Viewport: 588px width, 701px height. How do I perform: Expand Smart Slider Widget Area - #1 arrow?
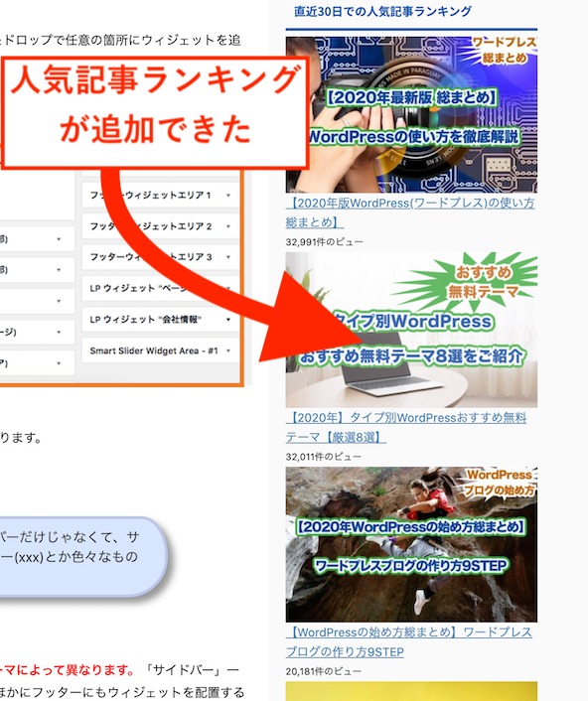point(228,350)
